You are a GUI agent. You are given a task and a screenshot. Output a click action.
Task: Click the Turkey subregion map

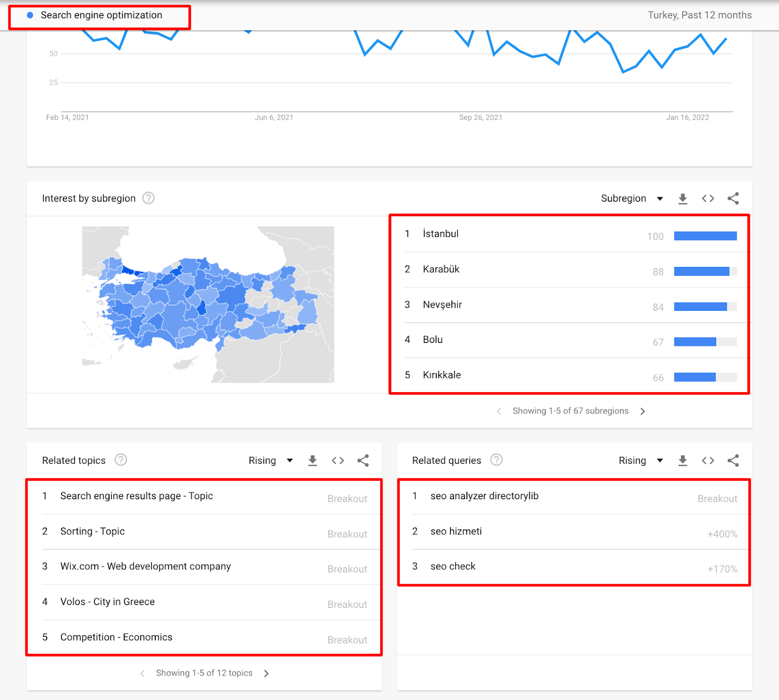click(208, 304)
